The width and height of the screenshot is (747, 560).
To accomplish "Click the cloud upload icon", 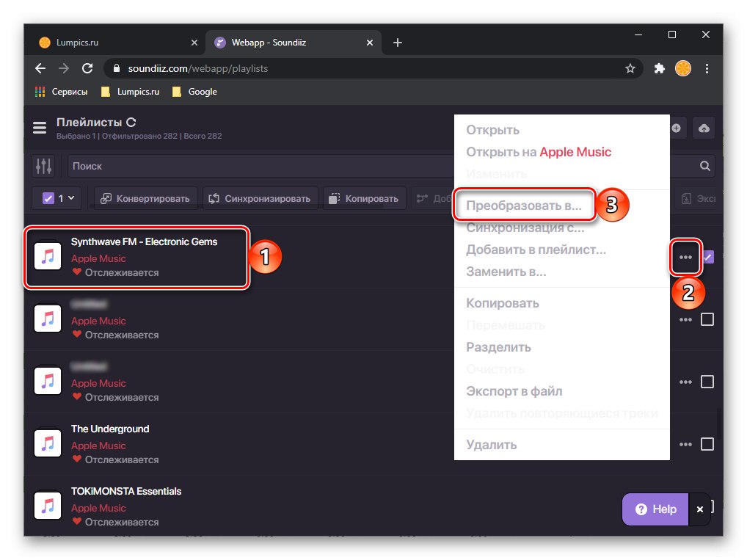I will [704, 128].
